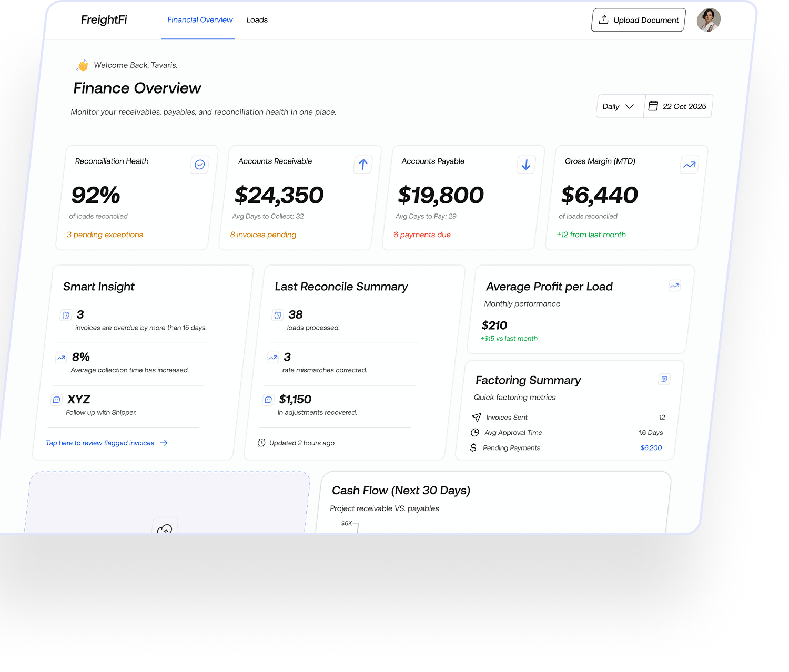Click the send icon next to Invoices Sent

coord(476,417)
